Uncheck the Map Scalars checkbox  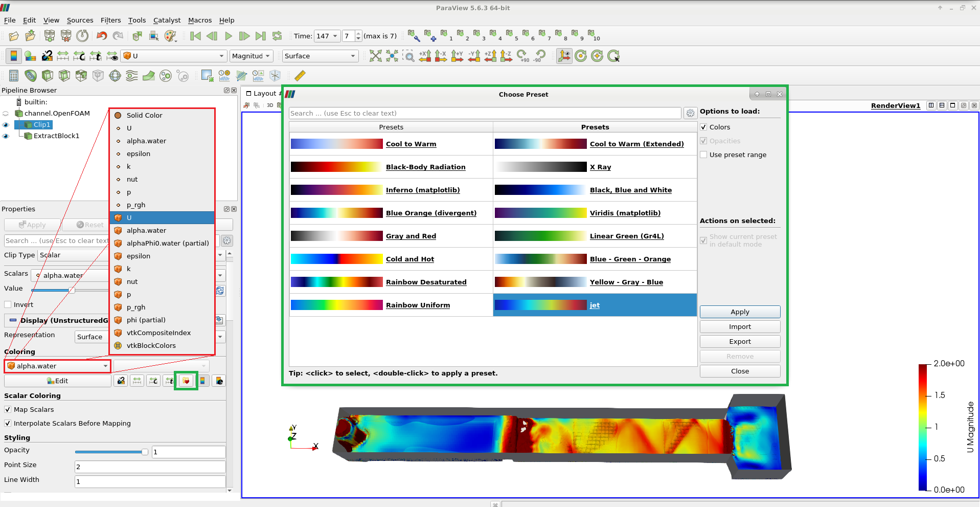(8, 409)
